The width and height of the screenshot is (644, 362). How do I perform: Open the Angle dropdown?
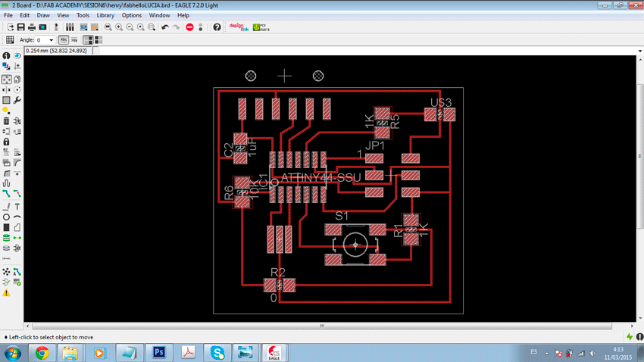click(x=51, y=40)
